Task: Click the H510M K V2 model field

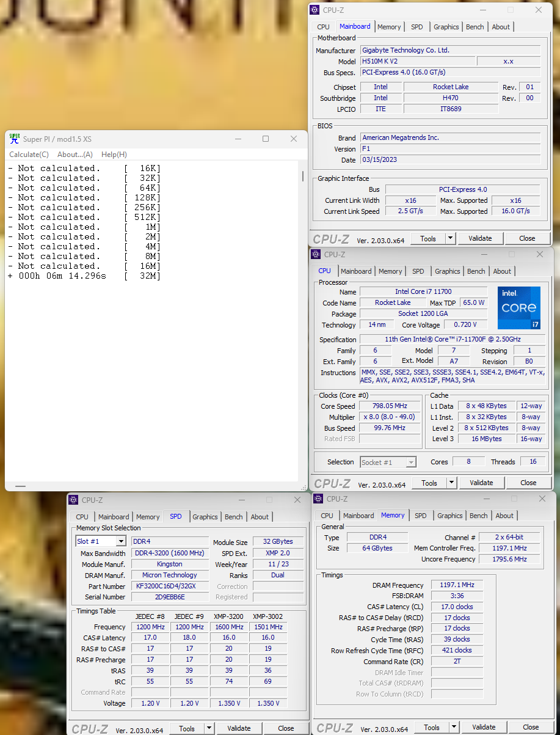Action: click(417, 61)
